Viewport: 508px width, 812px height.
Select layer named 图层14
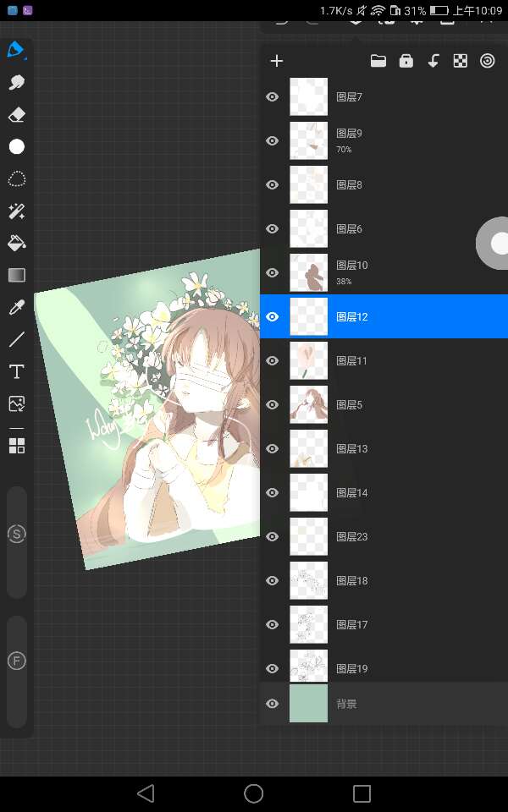click(x=351, y=493)
